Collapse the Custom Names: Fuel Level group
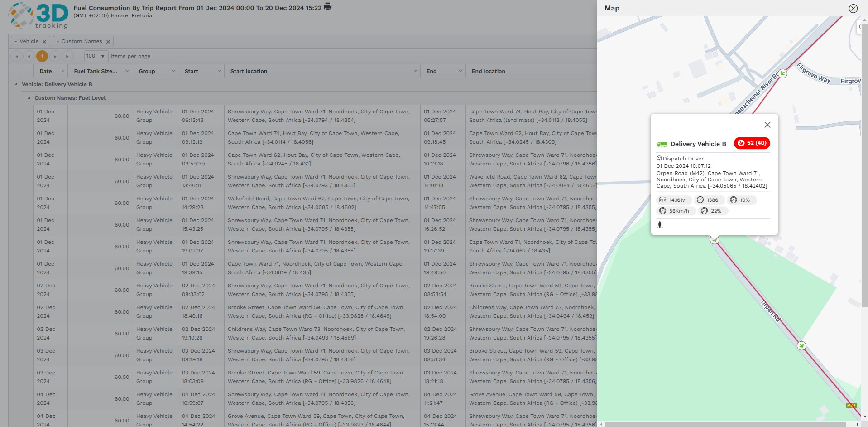 click(29, 98)
